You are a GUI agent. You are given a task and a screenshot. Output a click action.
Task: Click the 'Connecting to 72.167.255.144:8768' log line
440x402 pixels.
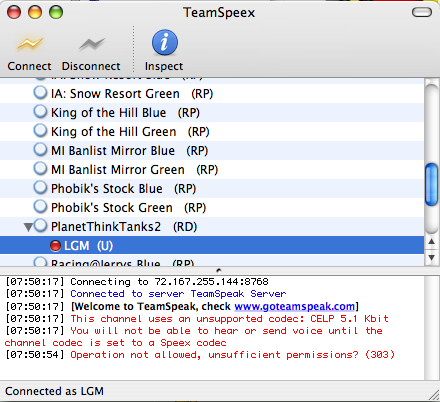[137, 282]
